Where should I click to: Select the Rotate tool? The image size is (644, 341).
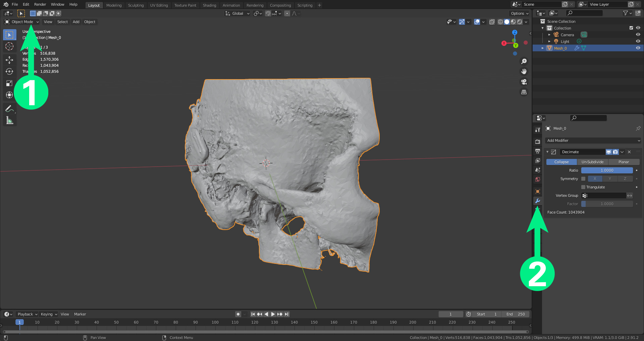(x=9, y=71)
